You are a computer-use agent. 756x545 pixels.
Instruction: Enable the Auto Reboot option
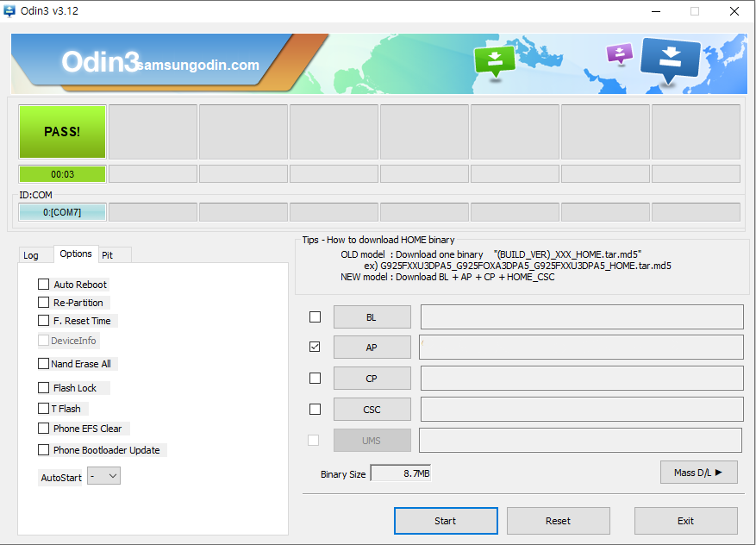[43, 285]
